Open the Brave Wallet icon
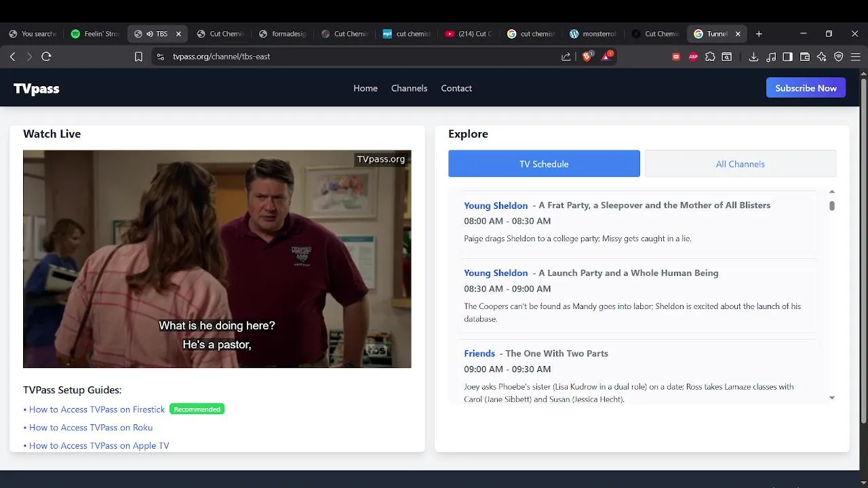 click(x=805, y=57)
